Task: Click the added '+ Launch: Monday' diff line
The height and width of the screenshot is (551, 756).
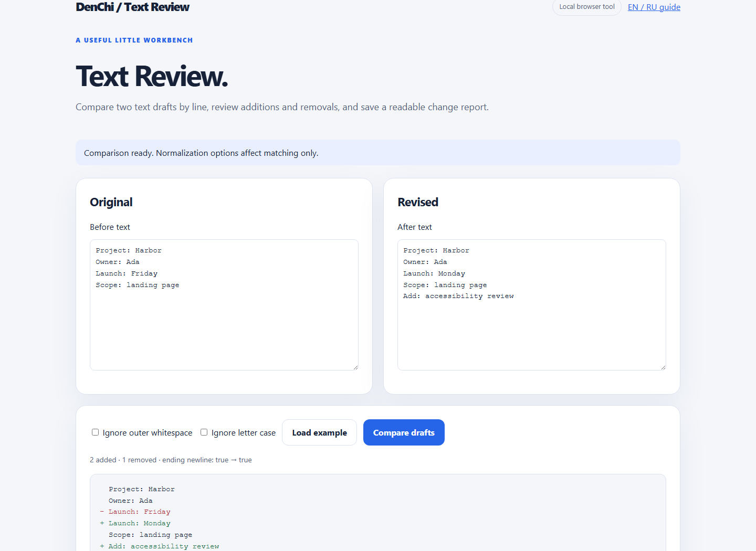Action: (x=135, y=523)
